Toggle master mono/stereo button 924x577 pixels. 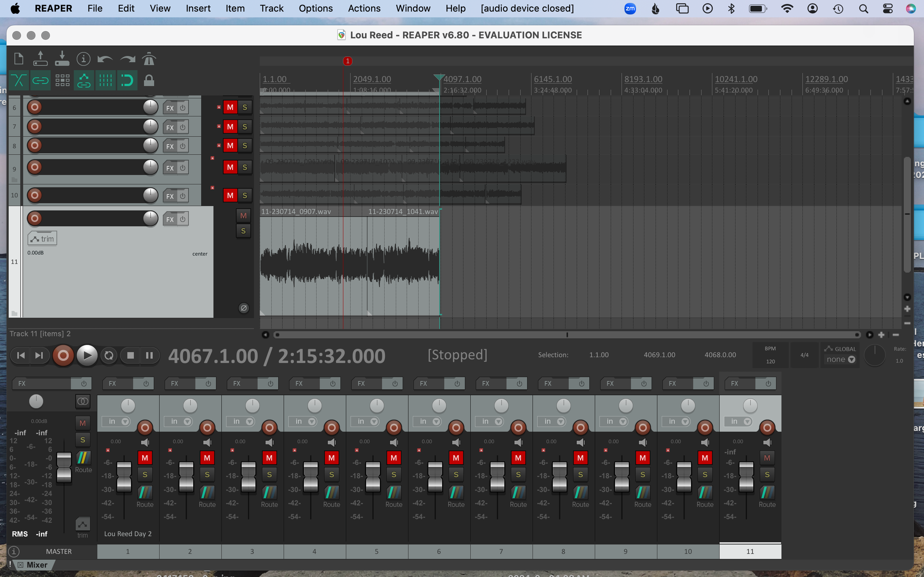coord(82,401)
